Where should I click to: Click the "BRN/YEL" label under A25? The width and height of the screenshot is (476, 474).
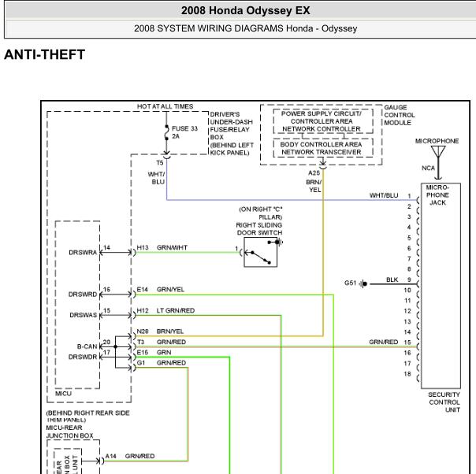point(314,186)
